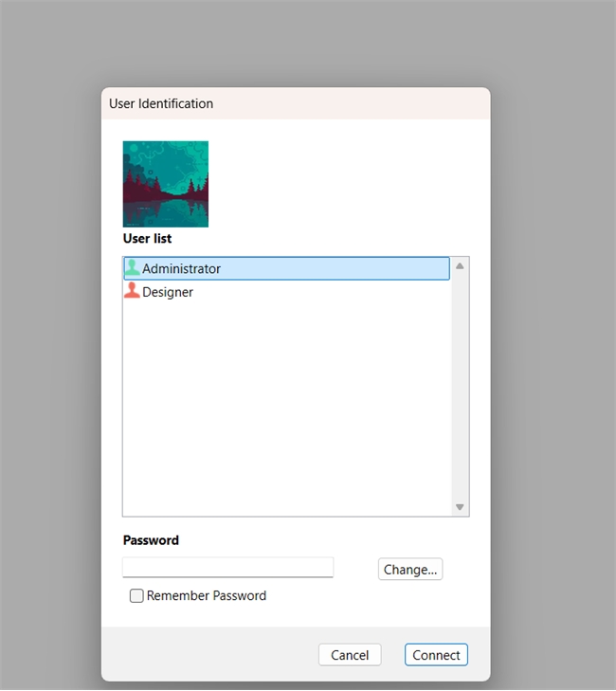Click the Connect button

coord(436,655)
